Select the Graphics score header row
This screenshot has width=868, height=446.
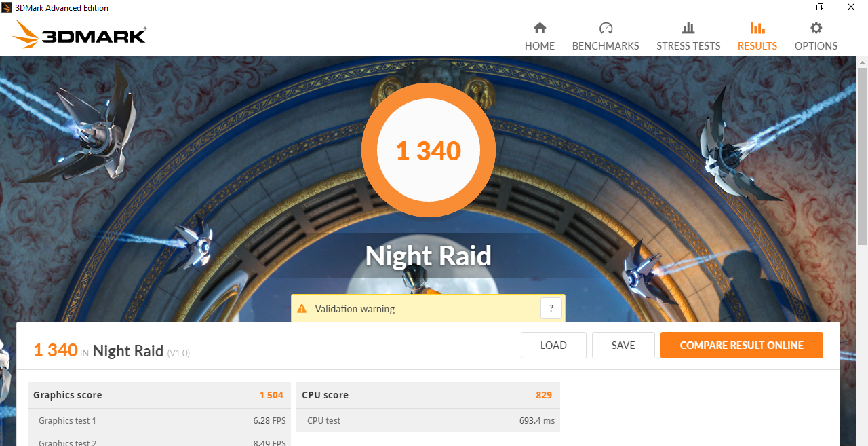(159, 395)
